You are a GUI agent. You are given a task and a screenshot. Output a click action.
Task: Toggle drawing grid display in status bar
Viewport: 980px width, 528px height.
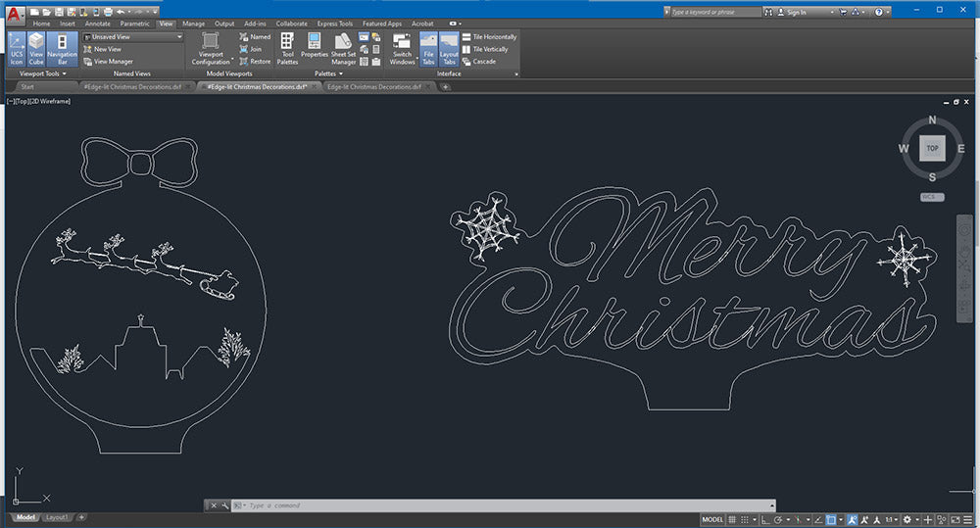coord(732,520)
